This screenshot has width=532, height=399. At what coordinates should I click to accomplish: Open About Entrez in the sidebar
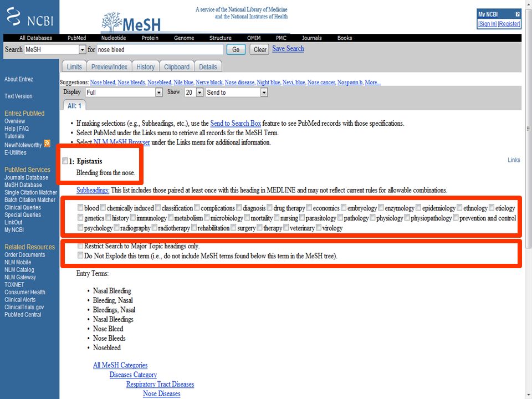[19, 79]
